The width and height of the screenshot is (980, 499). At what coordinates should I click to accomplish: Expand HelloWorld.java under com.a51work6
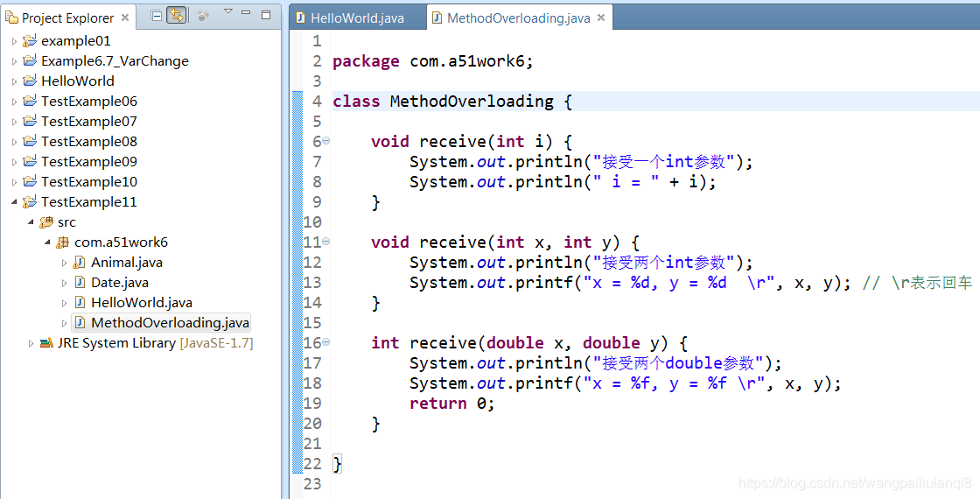click(64, 303)
